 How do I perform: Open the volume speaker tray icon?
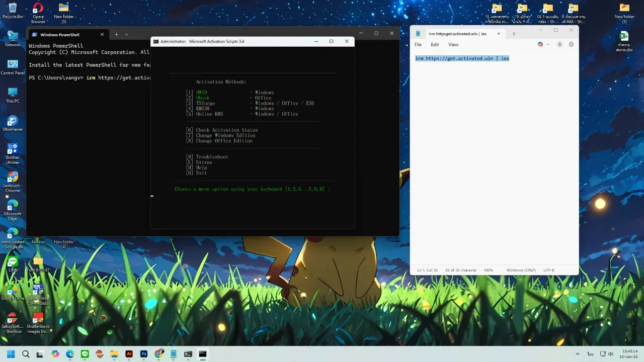pyautogui.click(x=611, y=354)
